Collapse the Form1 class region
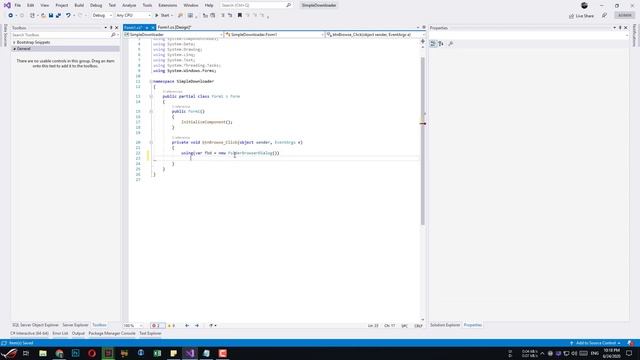 point(151,96)
